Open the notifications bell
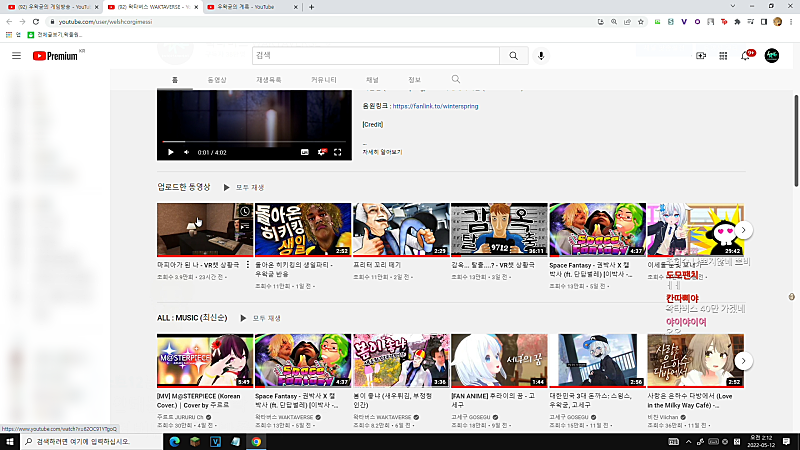The height and width of the screenshot is (450, 800). coord(746,56)
